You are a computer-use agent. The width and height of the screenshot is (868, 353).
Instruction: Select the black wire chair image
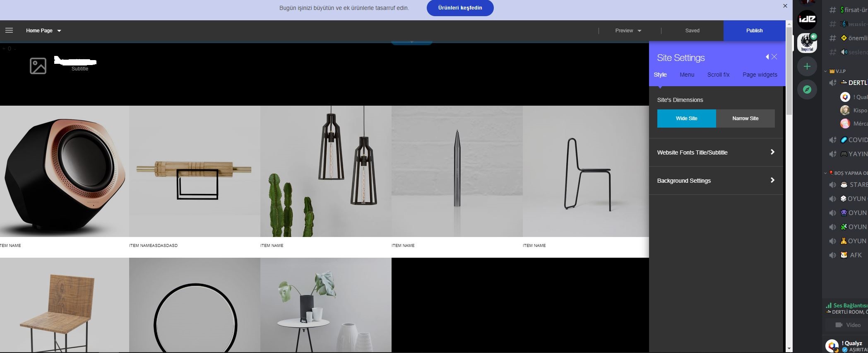586,171
